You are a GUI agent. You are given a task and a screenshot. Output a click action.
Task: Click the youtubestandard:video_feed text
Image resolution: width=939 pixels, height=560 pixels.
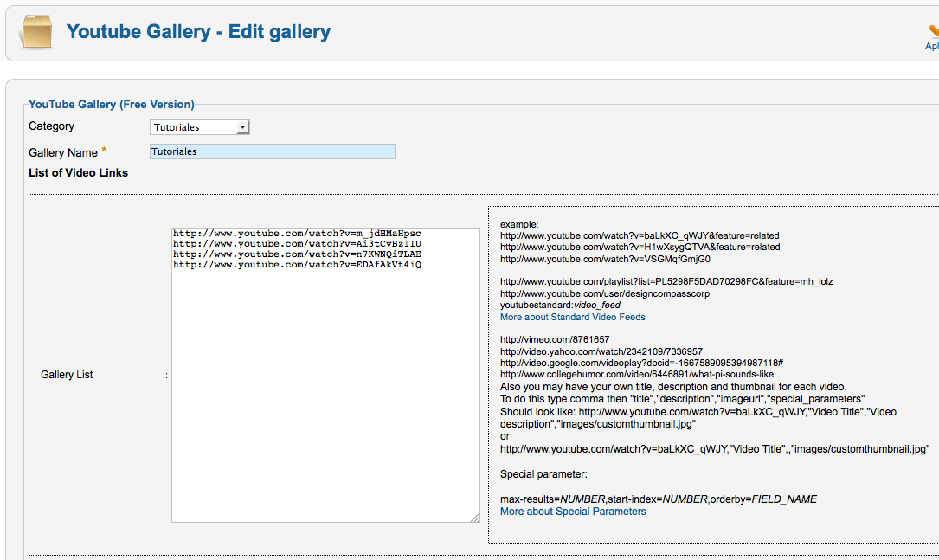point(560,305)
